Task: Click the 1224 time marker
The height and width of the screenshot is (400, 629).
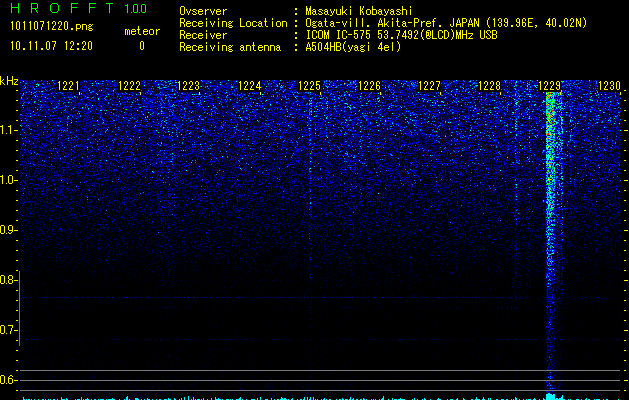Action: tap(250, 85)
